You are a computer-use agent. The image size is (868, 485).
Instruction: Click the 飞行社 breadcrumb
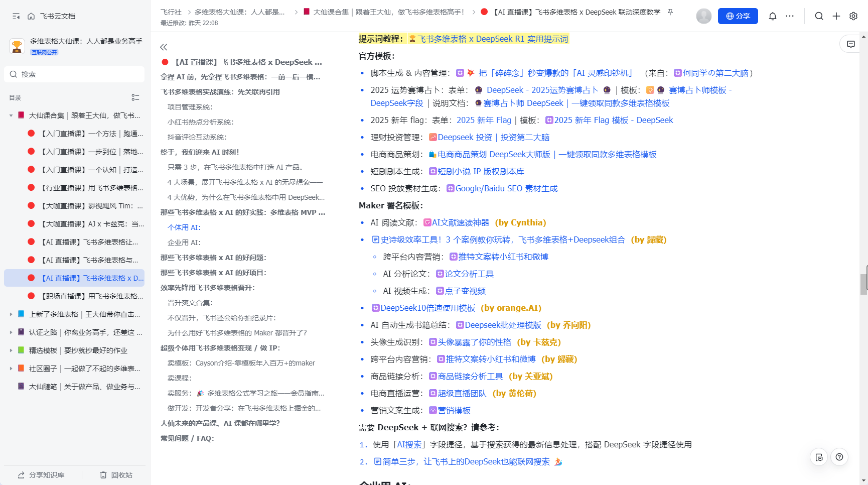pyautogui.click(x=171, y=12)
